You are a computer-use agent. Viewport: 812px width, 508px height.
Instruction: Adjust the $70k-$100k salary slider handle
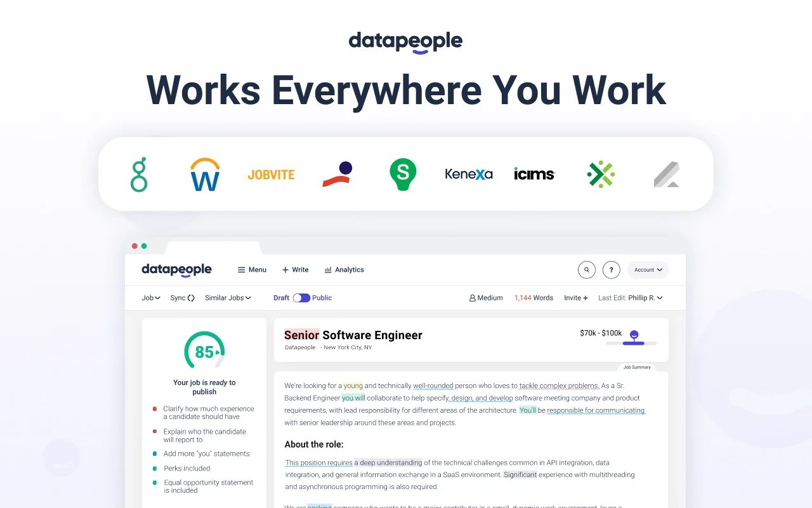633,335
